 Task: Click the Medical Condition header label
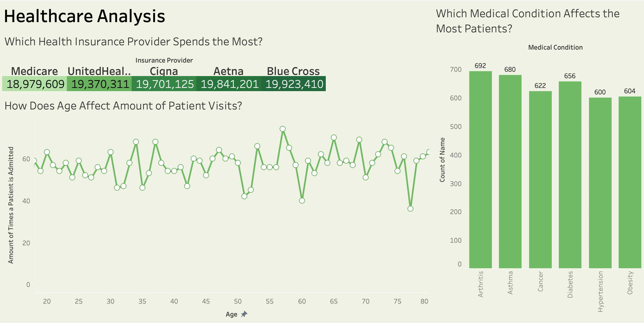(x=555, y=47)
